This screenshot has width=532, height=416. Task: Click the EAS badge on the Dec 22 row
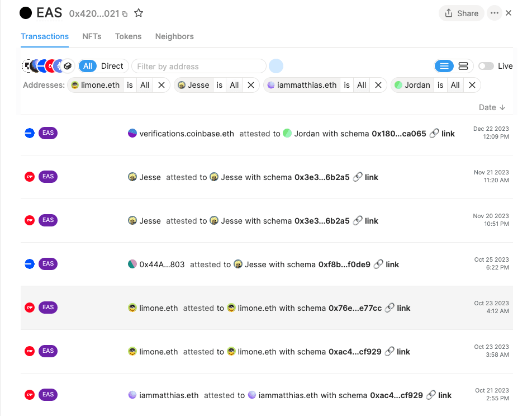pos(48,133)
